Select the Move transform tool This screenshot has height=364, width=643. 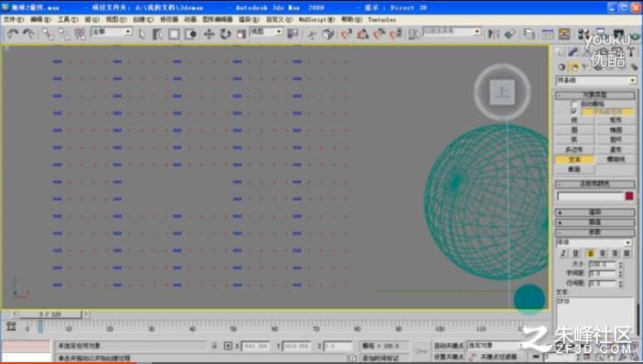tap(209, 34)
